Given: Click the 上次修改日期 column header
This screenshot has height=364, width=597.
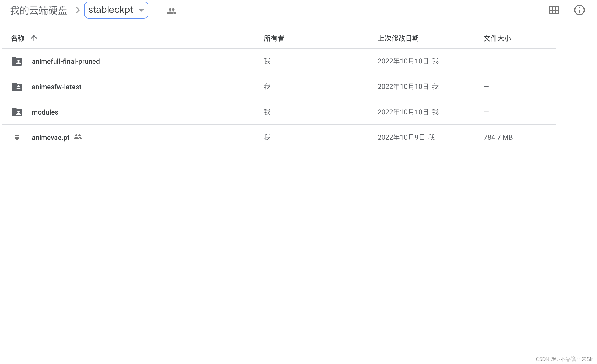Looking at the screenshot, I should pyautogui.click(x=398, y=38).
